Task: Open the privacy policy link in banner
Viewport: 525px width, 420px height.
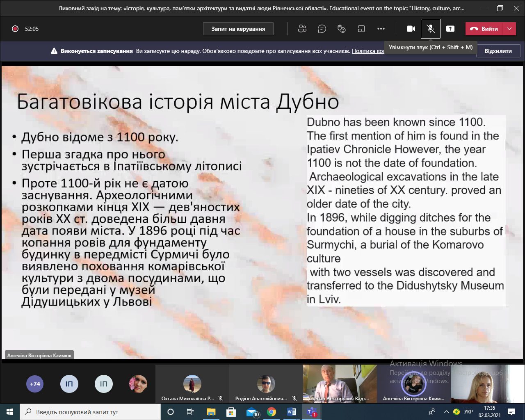Action: pos(368,51)
